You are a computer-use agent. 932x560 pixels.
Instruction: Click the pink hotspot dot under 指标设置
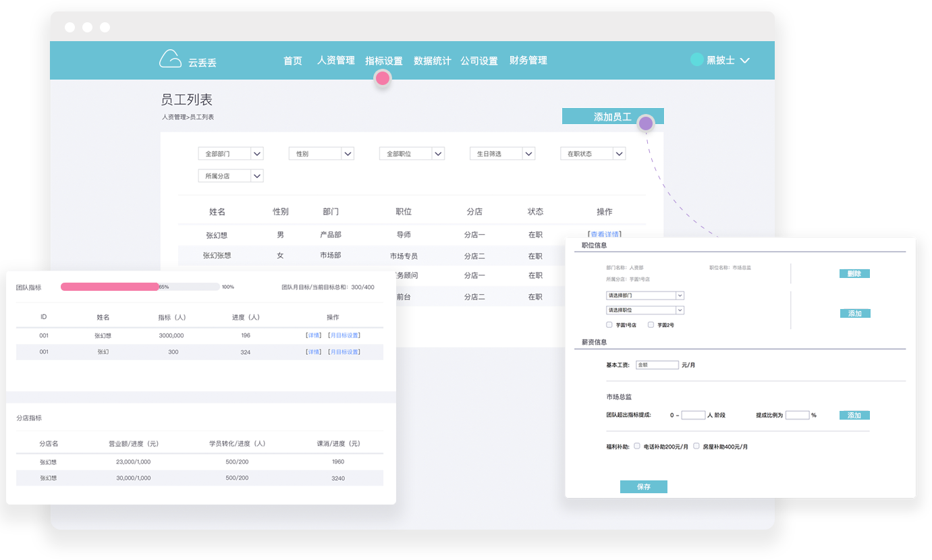click(x=383, y=78)
